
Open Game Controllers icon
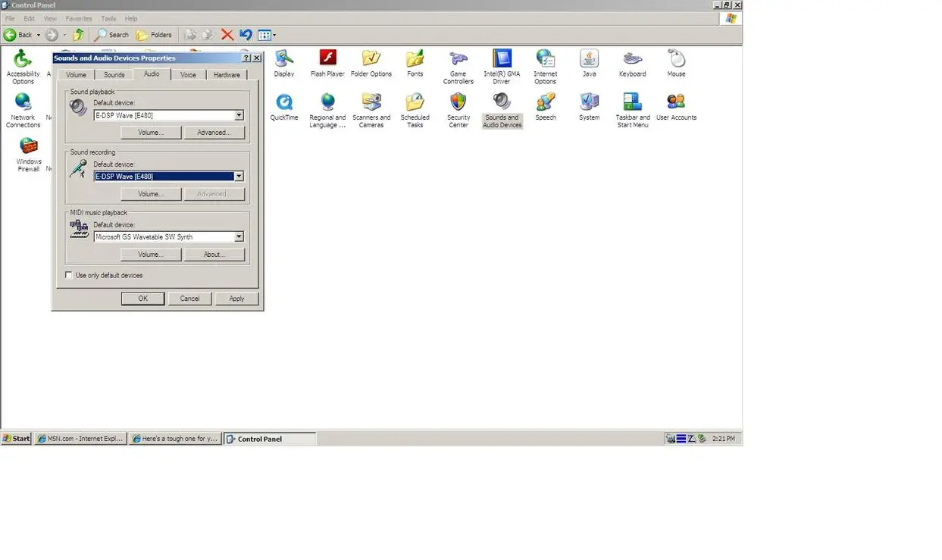click(x=458, y=67)
